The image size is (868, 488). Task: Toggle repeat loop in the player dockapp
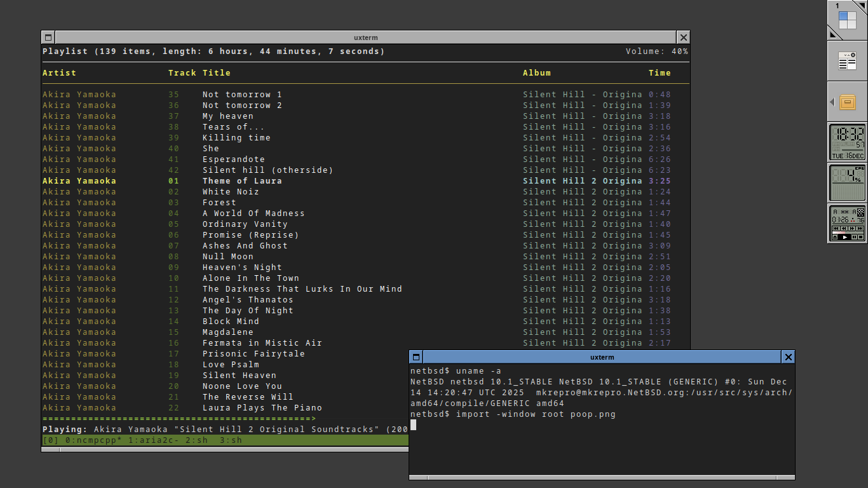(x=860, y=210)
